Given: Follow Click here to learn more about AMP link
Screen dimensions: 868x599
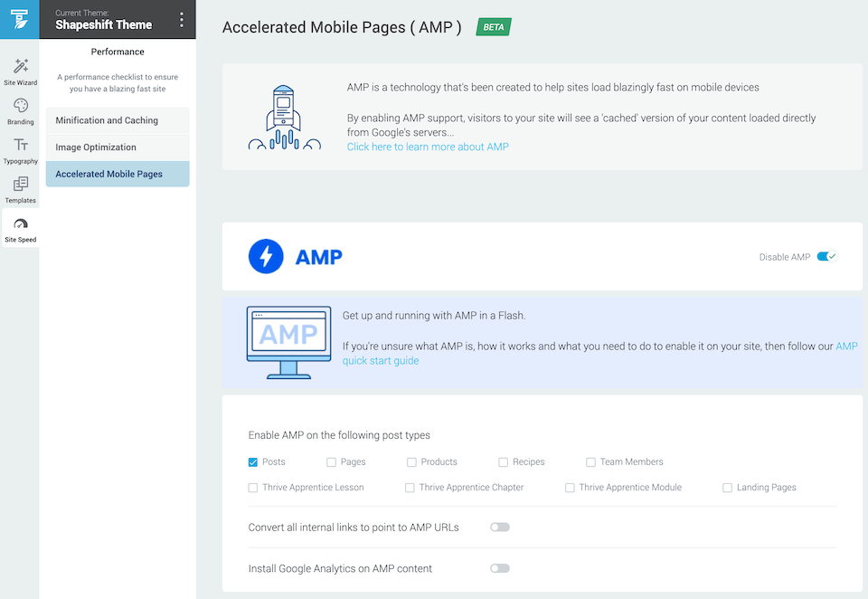Looking at the screenshot, I should (428, 147).
